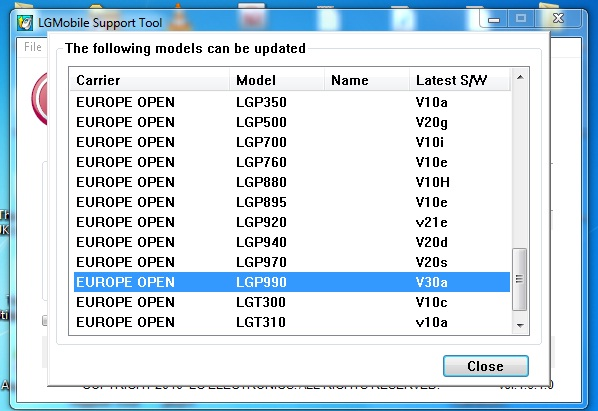Click the LGMobile Support Tool title icon

pos(25,23)
